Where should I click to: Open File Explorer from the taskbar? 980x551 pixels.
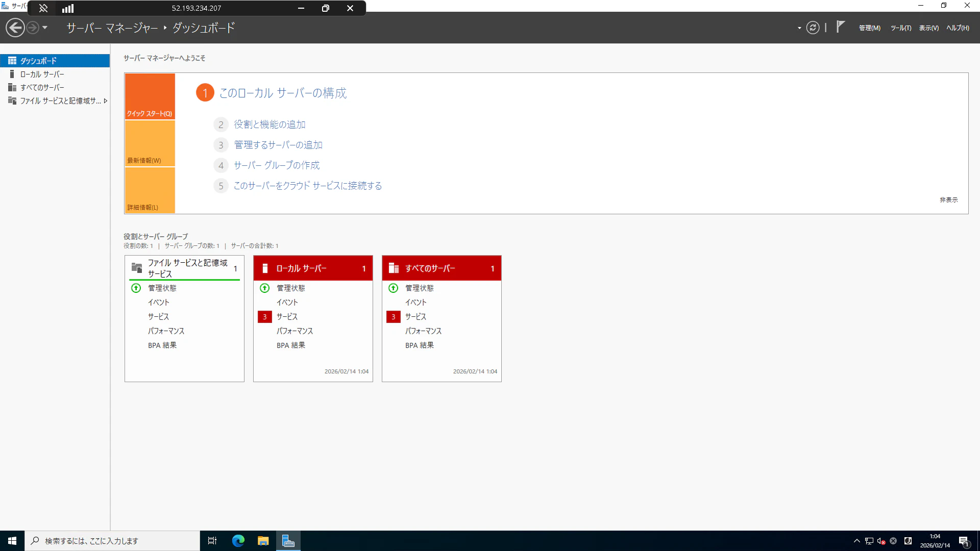(263, 541)
